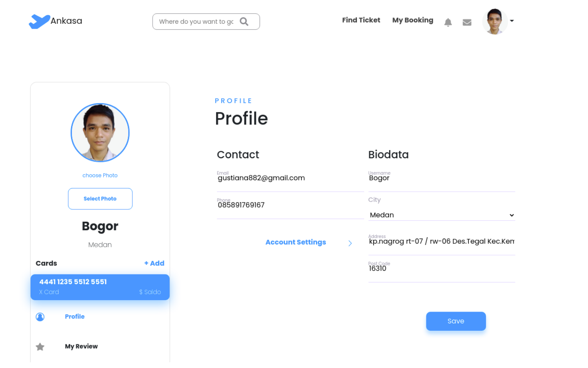Open the Find Ticket menu item
588x368 pixels.
click(361, 20)
